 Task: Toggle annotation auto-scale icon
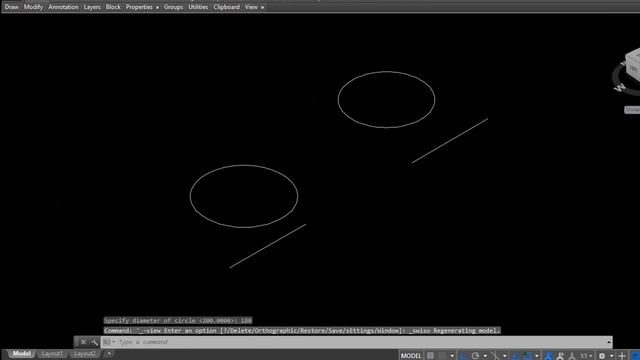pyautogui.click(x=560, y=356)
